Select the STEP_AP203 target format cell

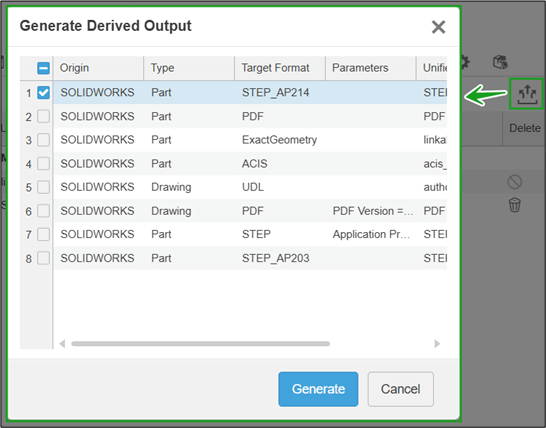280,258
